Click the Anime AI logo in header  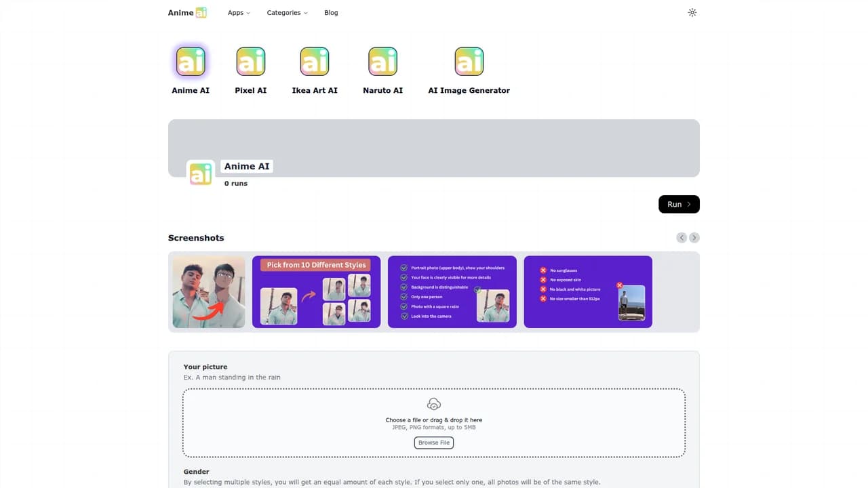187,12
